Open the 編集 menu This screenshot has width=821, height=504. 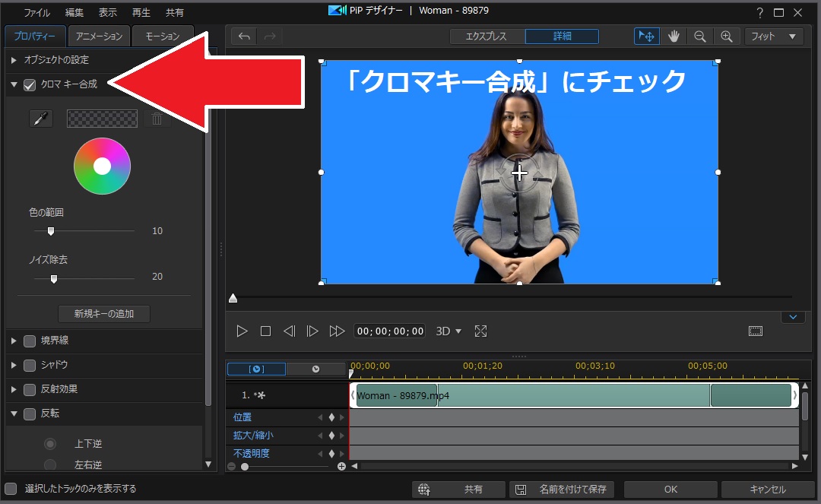(74, 13)
